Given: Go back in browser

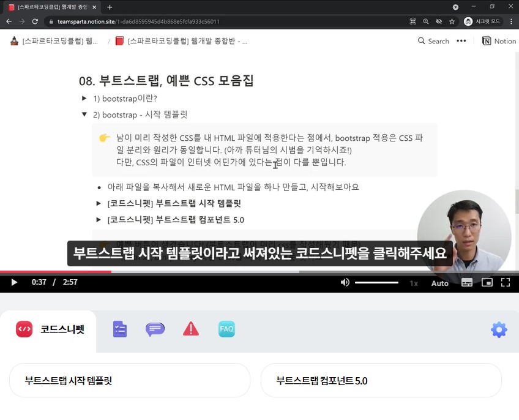Looking at the screenshot, I should pos(9,21).
